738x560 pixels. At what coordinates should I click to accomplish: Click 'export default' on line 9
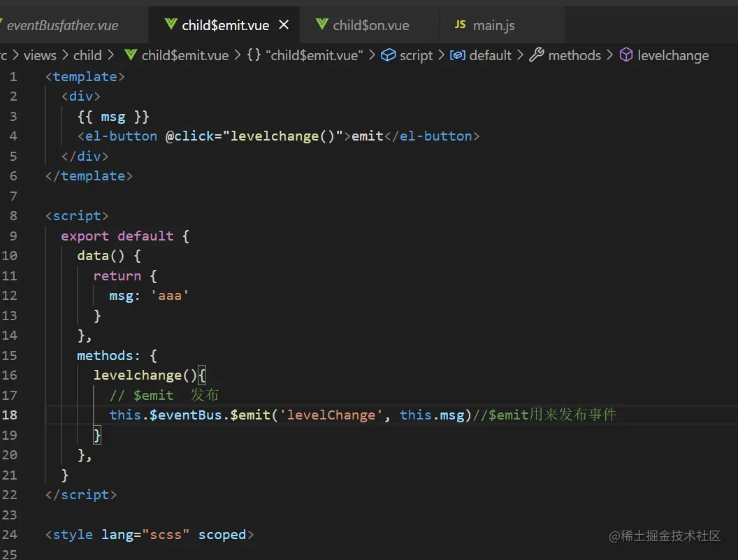tap(117, 236)
